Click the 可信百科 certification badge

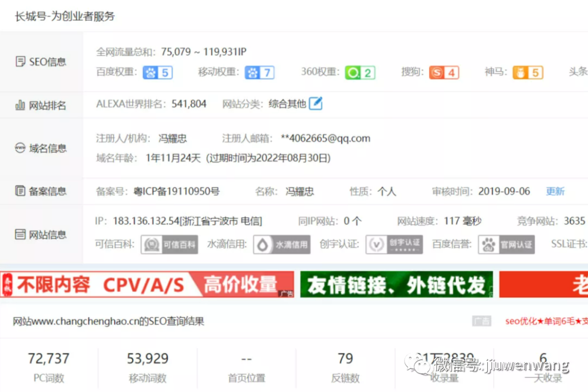pos(169,244)
